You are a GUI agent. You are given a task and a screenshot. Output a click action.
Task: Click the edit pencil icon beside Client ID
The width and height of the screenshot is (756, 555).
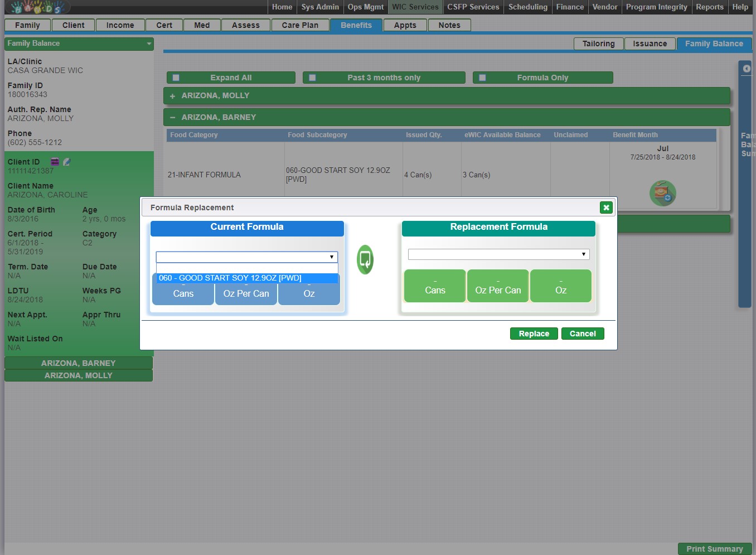[67, 162]
